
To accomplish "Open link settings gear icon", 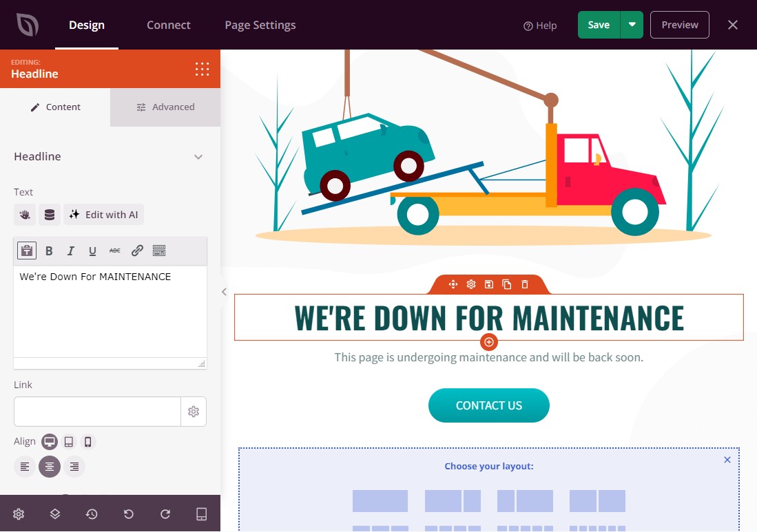I will (194, 412).
